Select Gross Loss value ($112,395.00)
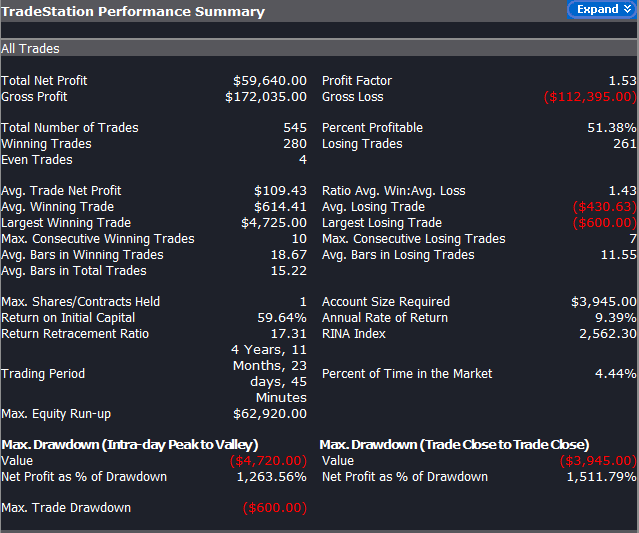The width and height of the screenshot is (639, 533). pyautogui.click(x=590, y=97)
